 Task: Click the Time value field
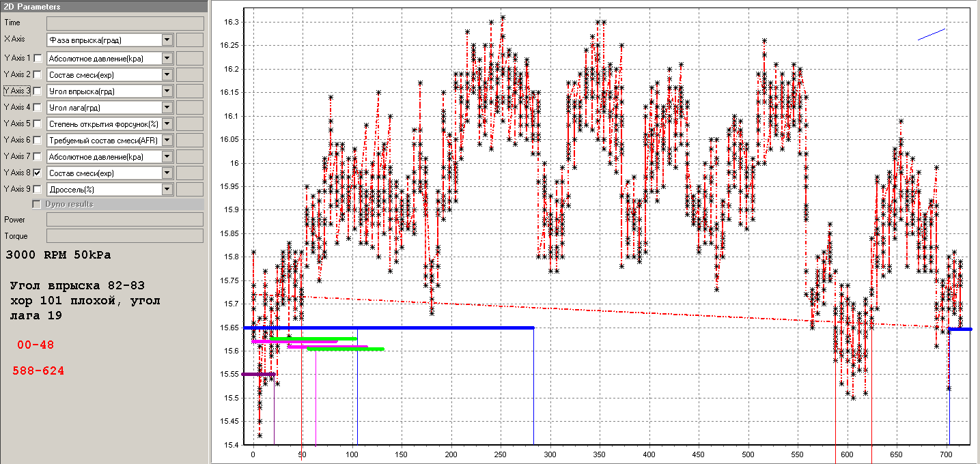pyautogui.click(x=124, y=23)
